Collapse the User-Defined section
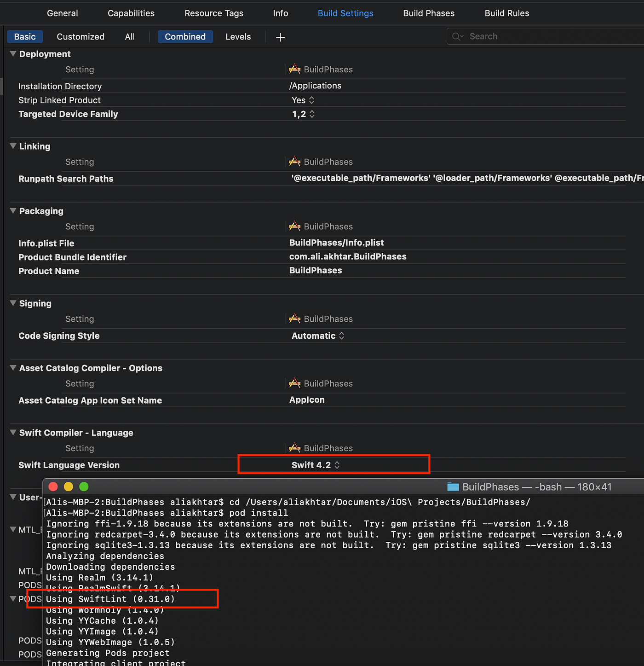 coord(13,497)
